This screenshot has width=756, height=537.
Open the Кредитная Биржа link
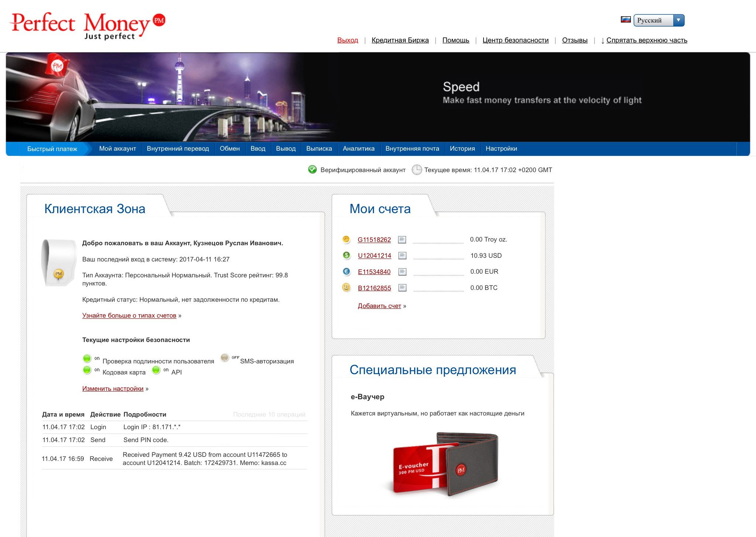(400, 40)
